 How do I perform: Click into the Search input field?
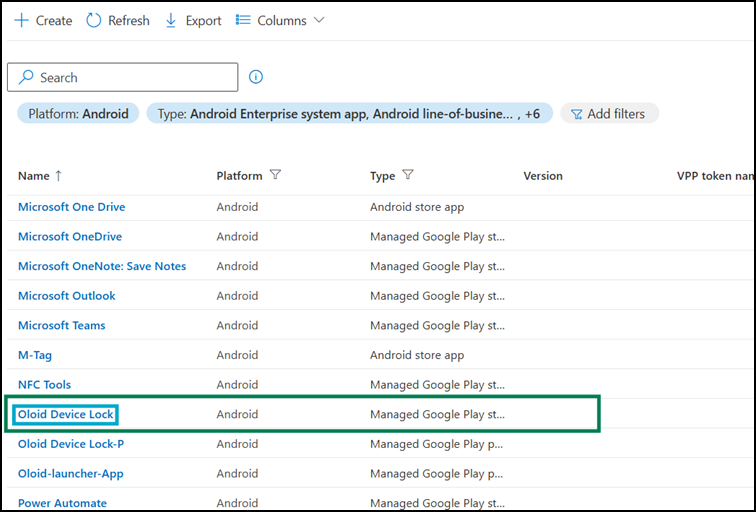click(122, 77)
